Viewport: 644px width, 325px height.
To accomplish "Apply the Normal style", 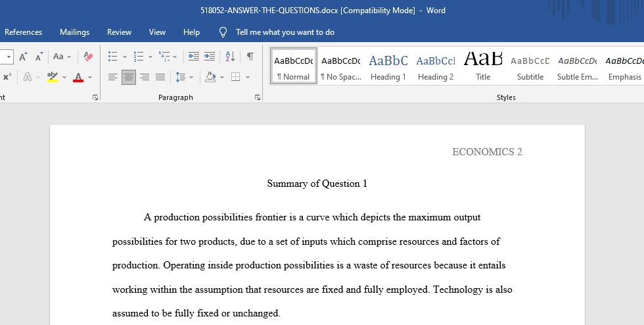I will click(x=294, y=66).
